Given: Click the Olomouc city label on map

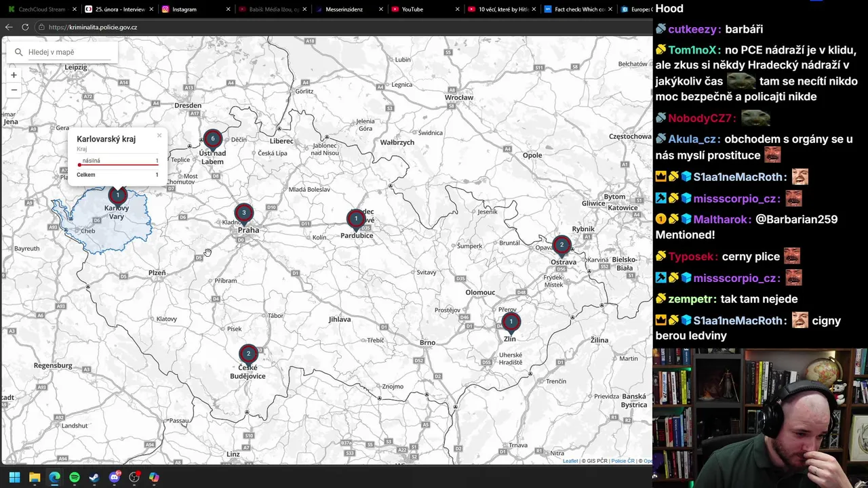Looking at the screenshot, I should click(480, 292).
